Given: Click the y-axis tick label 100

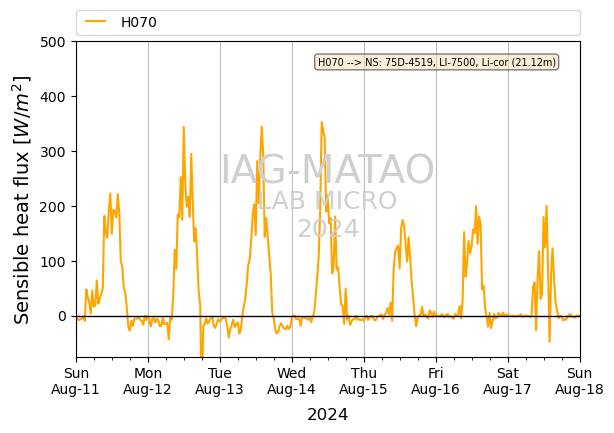Looking at the screenshot, I should [52, 262].
